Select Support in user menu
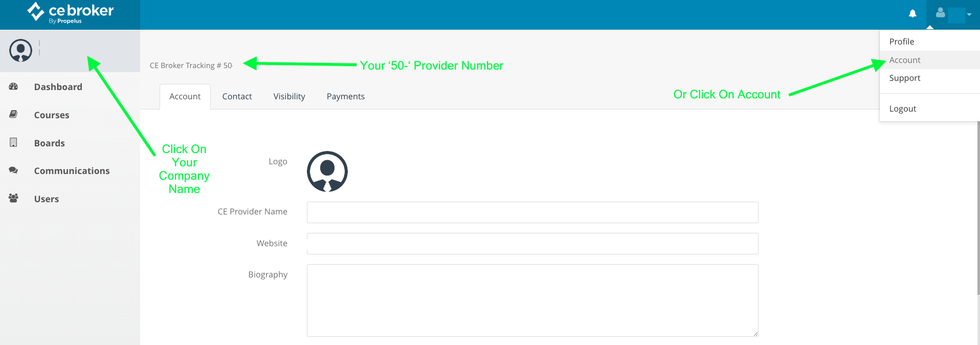Viewport: 980px width, 345px height. pos(929,78)
